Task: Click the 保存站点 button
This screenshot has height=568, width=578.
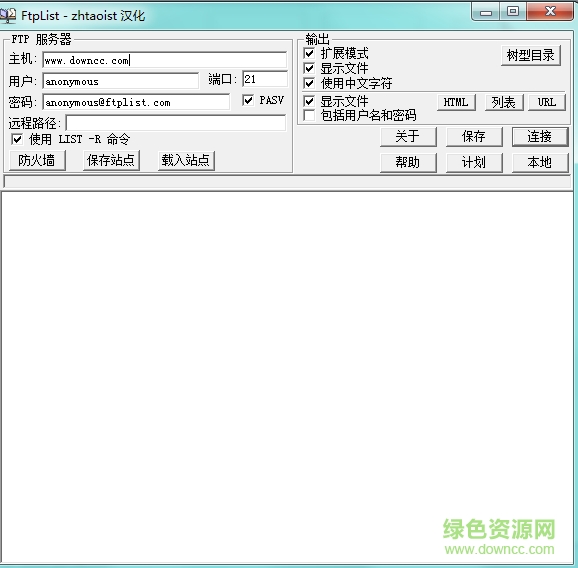Action: 111,160
